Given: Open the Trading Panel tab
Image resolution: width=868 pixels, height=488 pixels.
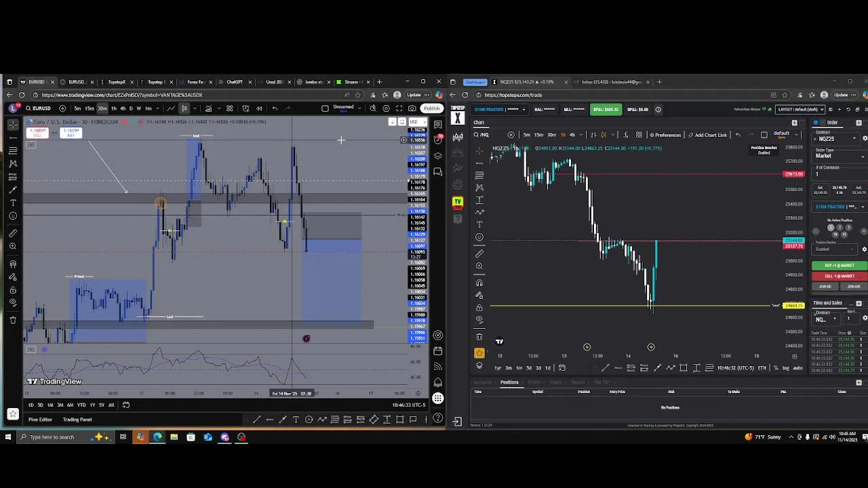Looking at the screenshot, I should [77, 420].
